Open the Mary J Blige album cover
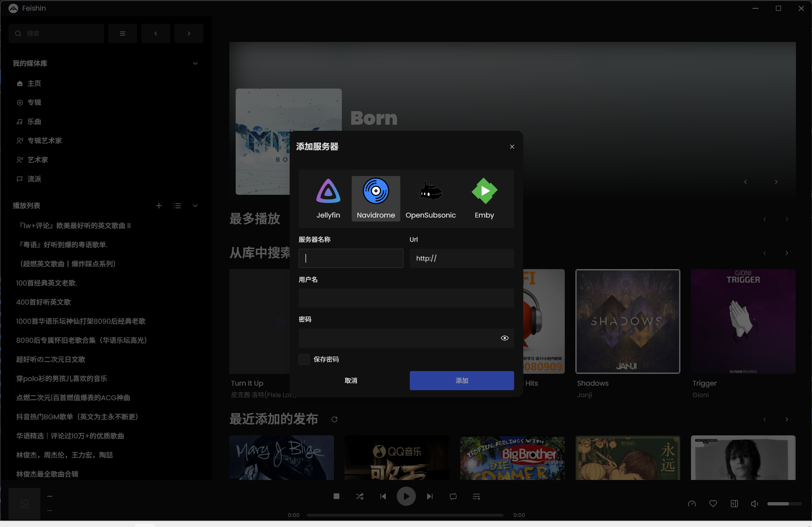Screen dimensions: 812x527 281,458
